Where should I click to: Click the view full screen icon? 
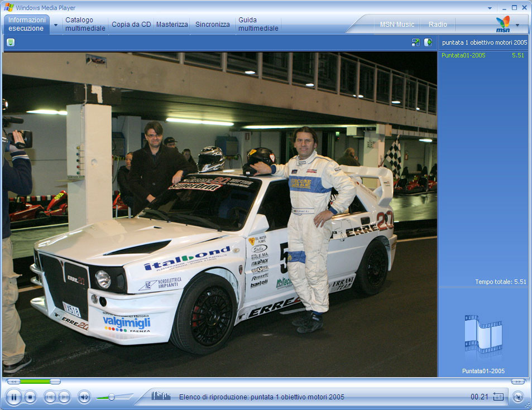(415, 42)
